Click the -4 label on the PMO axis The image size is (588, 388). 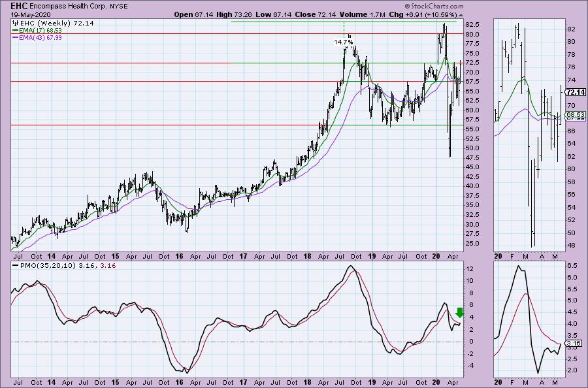(469, 366)
